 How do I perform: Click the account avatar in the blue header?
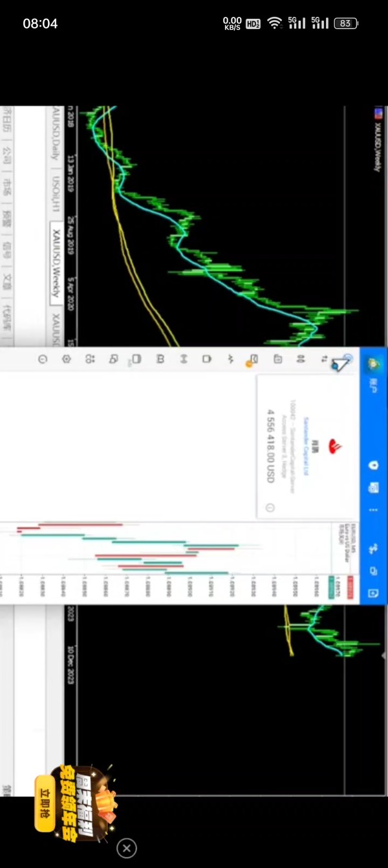click(373, 364)
